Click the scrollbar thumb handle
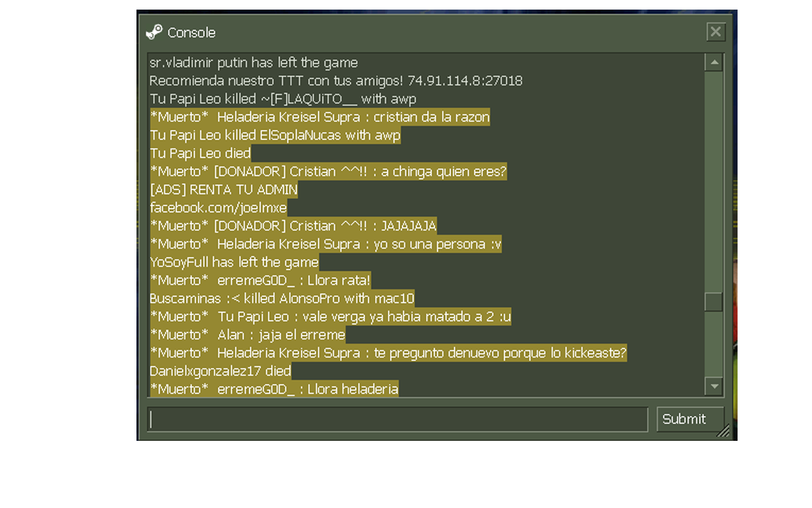This screenshot has height=508, width=812. 714,302
